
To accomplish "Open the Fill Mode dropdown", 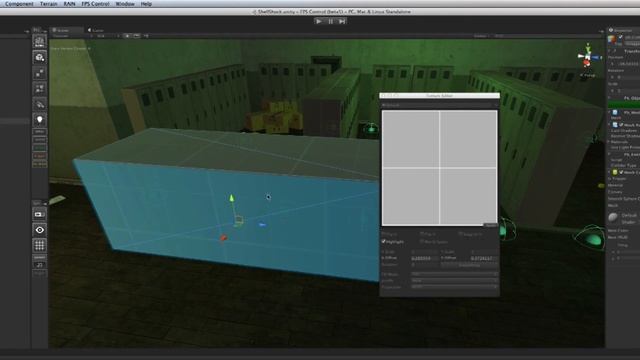I will click(454, 274).
